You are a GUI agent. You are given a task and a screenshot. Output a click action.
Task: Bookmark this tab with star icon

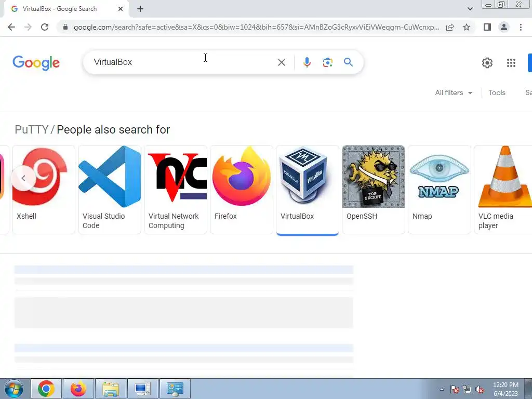pyautogui.click(x=467, y=27)
